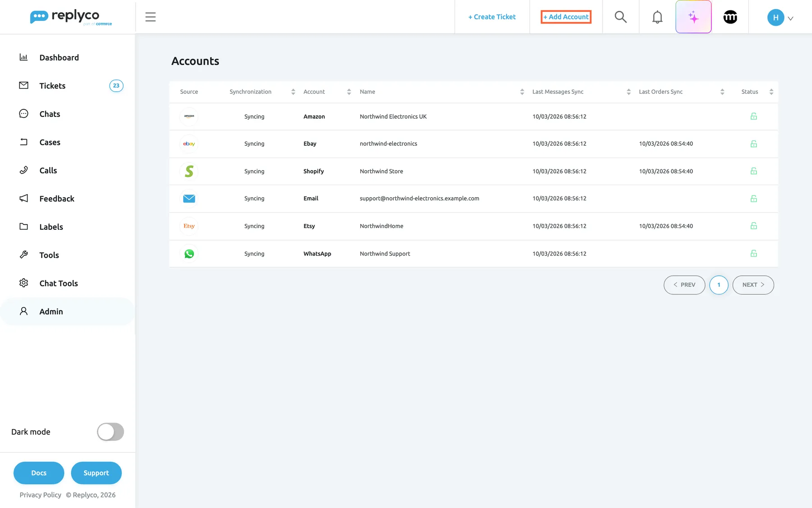Screen dimensions: 812x508
Task: Click the AI sparkle button
Action: point(693,17)
